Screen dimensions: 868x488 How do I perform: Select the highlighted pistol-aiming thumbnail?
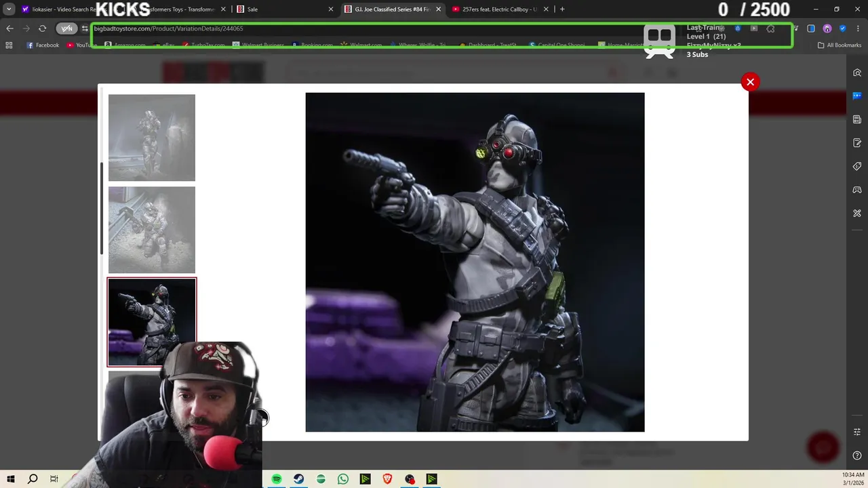(152, 322)
